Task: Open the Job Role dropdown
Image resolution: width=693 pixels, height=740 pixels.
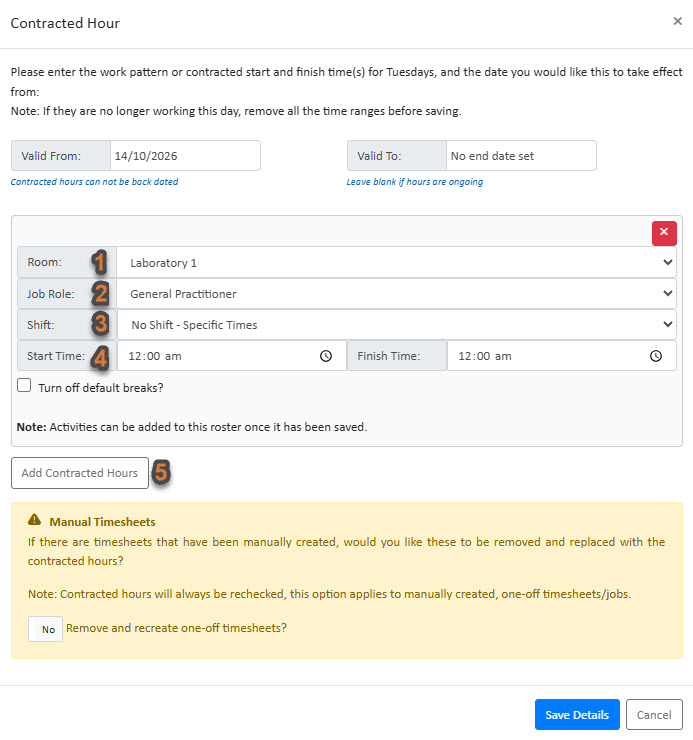Action: click(396, 294)
